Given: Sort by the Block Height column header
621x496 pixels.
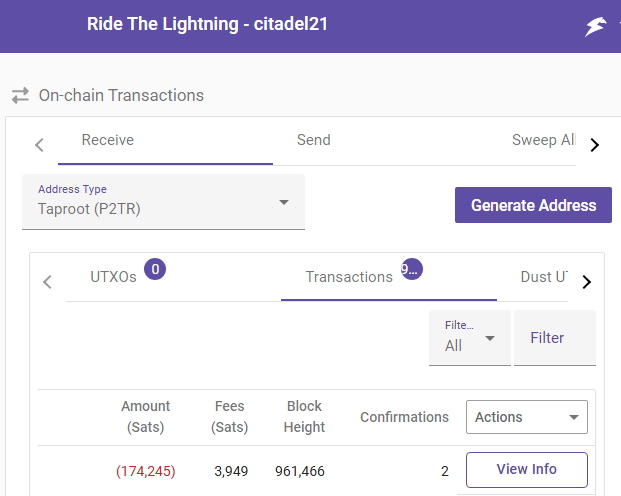Looking at the screenshot, I should (304, 417).
